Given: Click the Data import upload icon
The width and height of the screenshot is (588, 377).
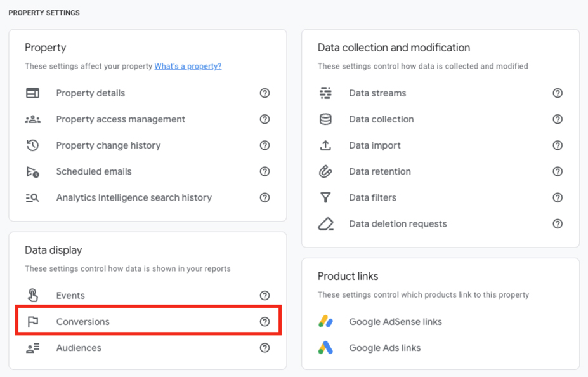Looking at the screenshot, I should 325,145.
